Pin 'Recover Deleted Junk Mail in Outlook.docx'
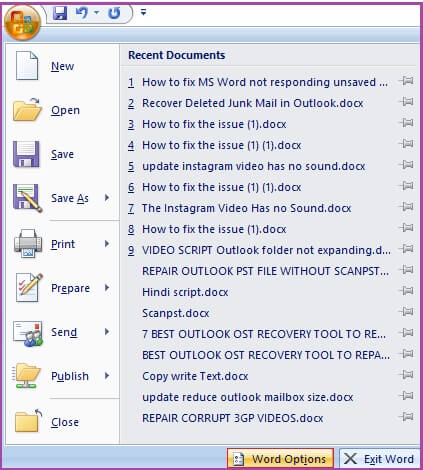The width and height of the screenshot is (423, 470). [406, 102]
